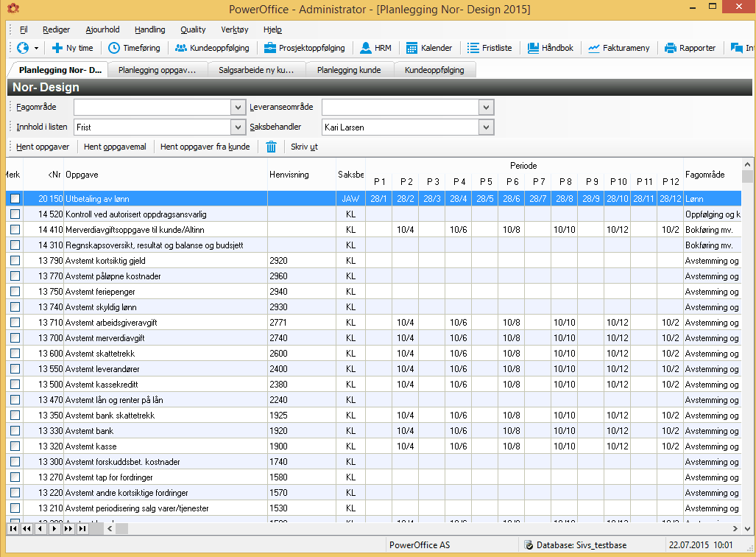Tick checkbox for Kontroll ved autorisert oppdragsansvarlig

[15, 214]
